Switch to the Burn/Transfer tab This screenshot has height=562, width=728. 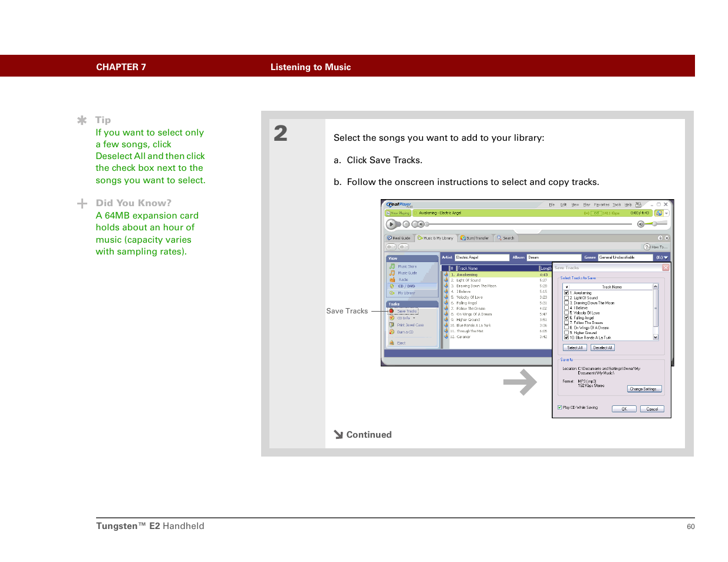(x=476, y=238)
